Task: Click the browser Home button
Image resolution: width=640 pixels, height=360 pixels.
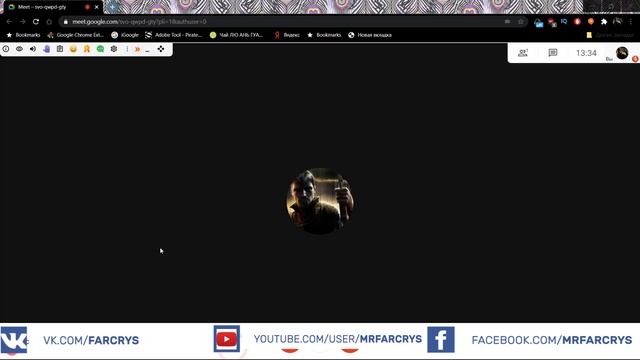Action: (x=49, y=22)
